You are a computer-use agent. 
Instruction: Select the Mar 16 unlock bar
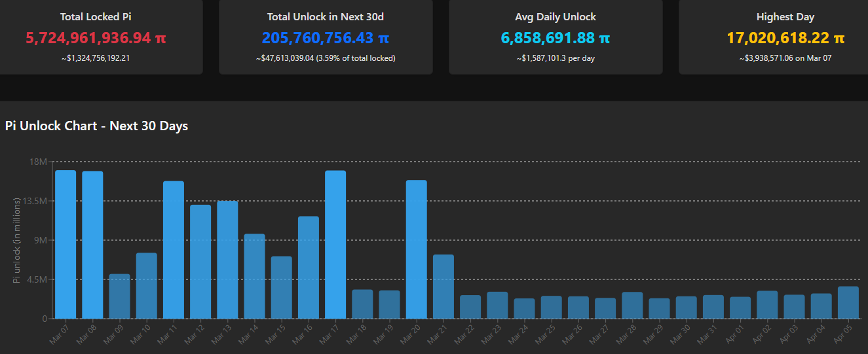click(309, 267)
